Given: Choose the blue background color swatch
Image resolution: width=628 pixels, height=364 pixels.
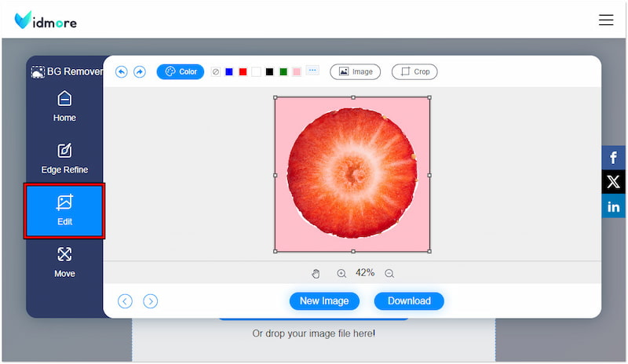Looking at the screenshot, I should click(229, 71).
